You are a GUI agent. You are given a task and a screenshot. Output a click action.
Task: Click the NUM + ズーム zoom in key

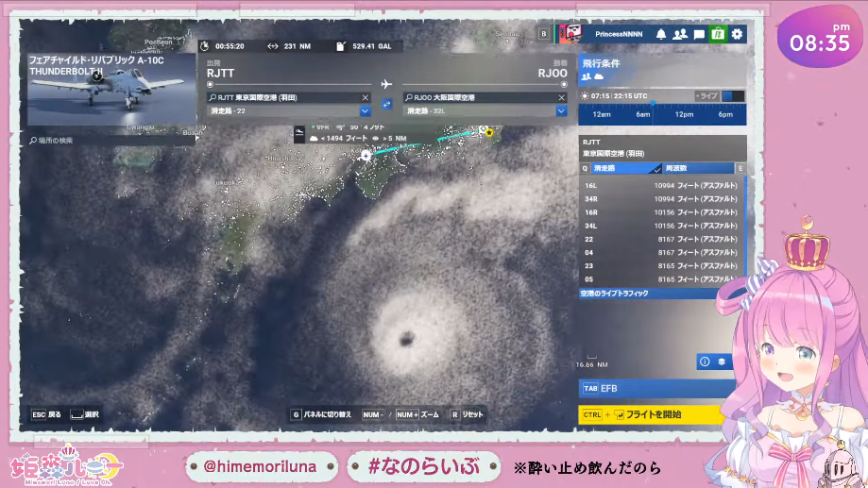point(417,414)
